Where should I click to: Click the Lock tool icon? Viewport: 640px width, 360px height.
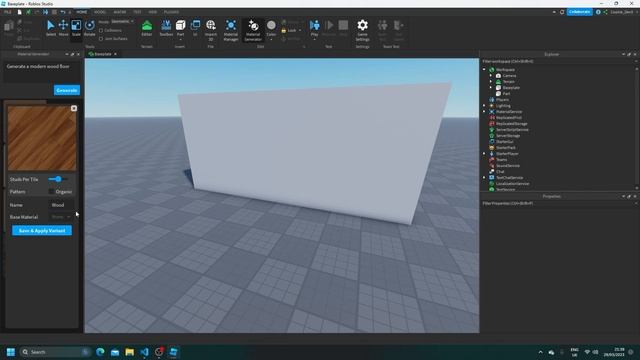[x=284, y=31]
